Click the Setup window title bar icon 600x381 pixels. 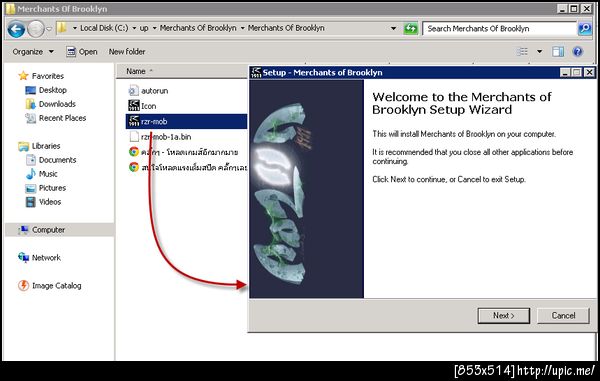256,73
